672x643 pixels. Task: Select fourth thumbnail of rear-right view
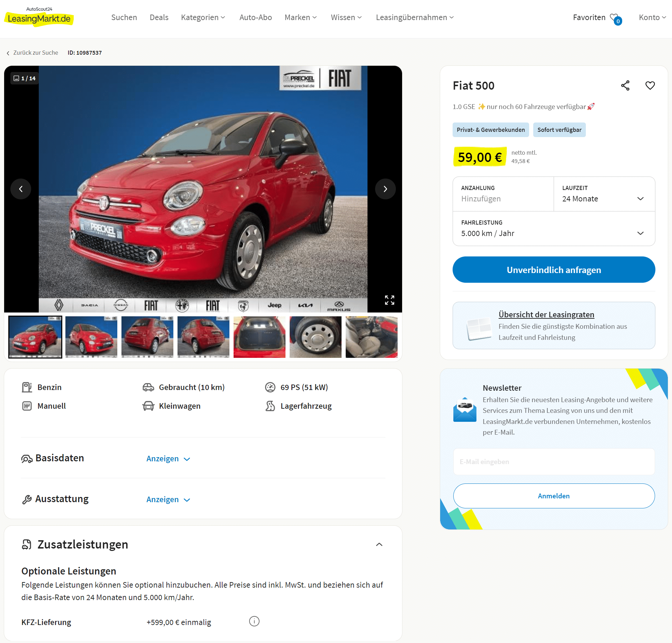(203, 337)
